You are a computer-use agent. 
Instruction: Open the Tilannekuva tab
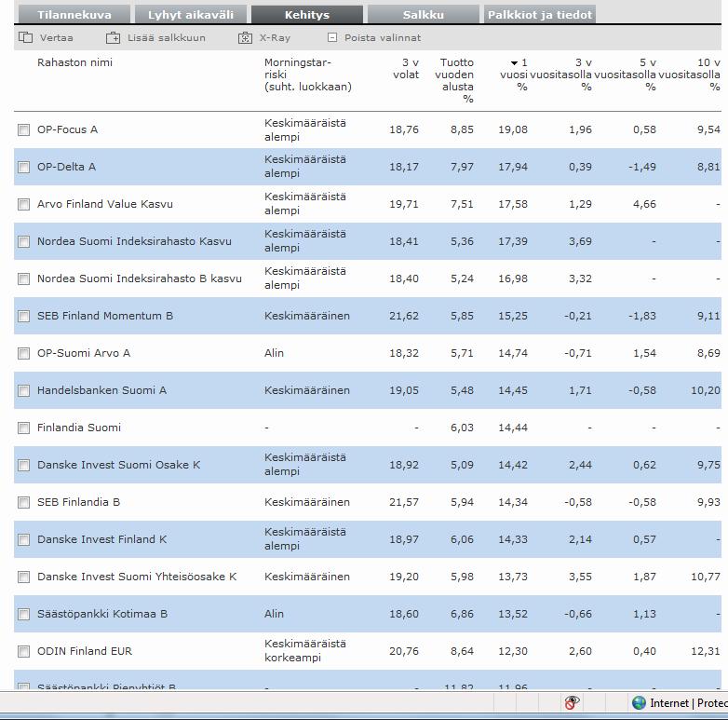coord(74,15)
